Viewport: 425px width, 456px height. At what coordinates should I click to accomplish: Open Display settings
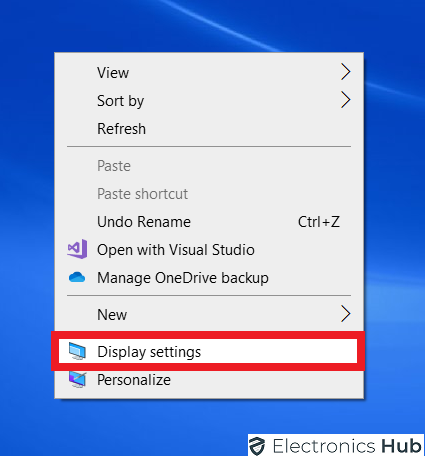(x=208, y=351)
